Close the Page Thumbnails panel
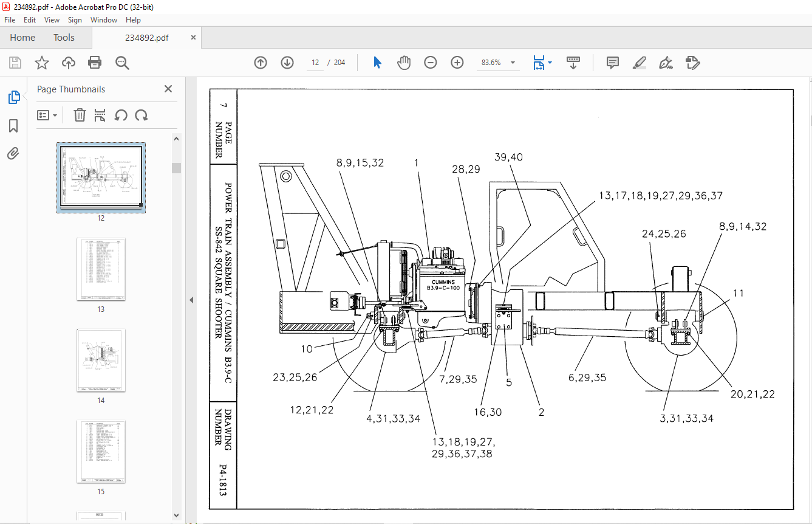 click(x=168, y=89)
